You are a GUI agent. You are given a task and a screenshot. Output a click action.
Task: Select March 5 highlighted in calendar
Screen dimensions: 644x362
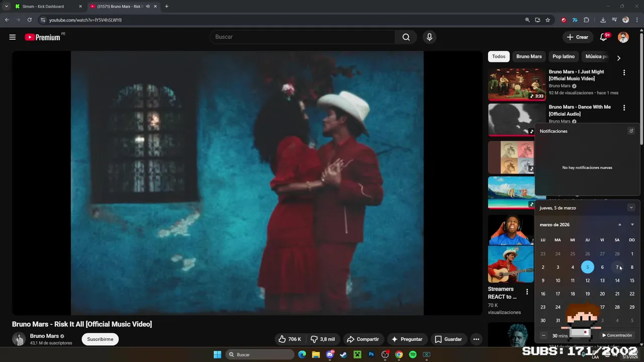click(587, 267)
